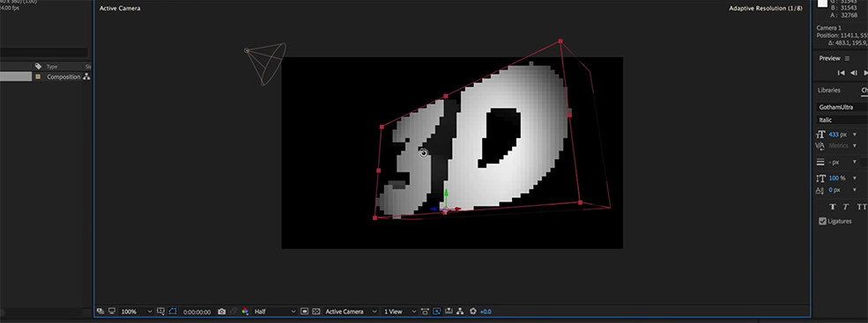Click the reset exposure icon
This screenshot has width=868, height=323.
click(472, 312)
